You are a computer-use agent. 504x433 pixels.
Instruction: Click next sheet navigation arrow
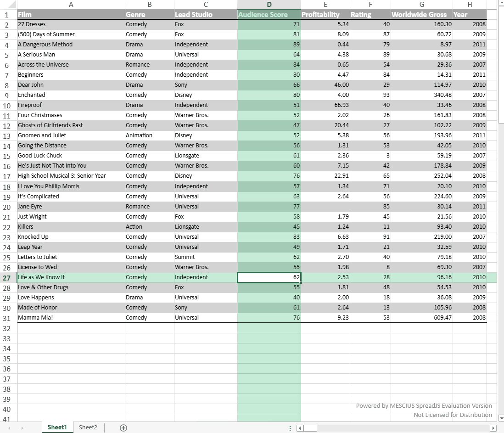pyautogui.click(x=22, y=428)
